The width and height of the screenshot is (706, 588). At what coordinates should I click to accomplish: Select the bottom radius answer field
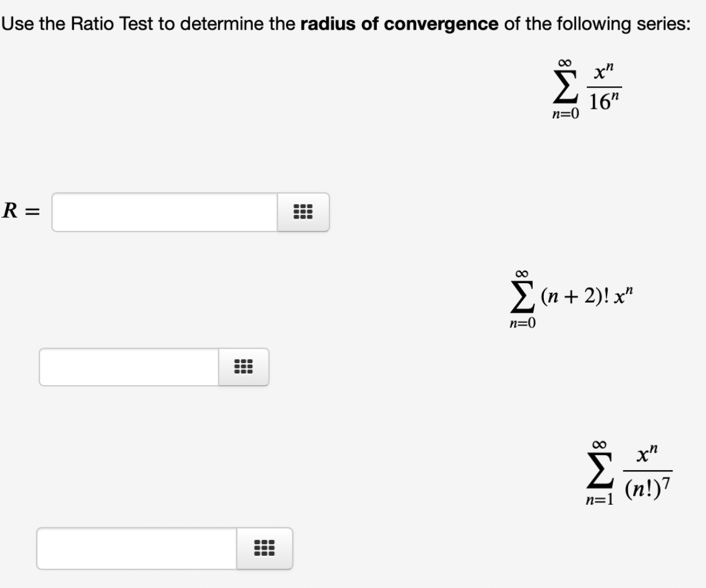(134, 549)
